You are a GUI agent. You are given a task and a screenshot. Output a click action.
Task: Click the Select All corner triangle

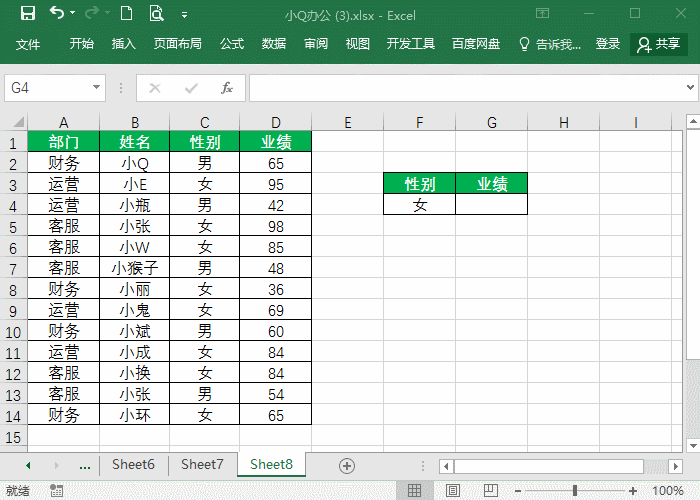[x=18, y=121]
